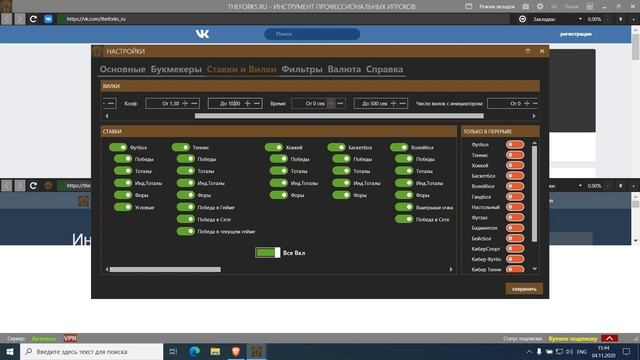Toggle Футбол sport switch in Ставки
This screenshot has height=360, width=640.
point(118,147)
